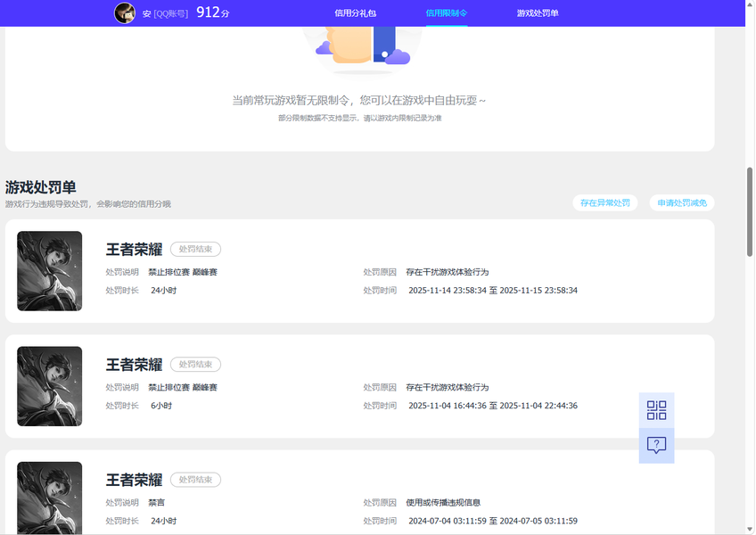Viewport: 756px width, 535px height.
Task: Click the 当前常玩游戏暂无限制令 message
Action: [359, 101]
